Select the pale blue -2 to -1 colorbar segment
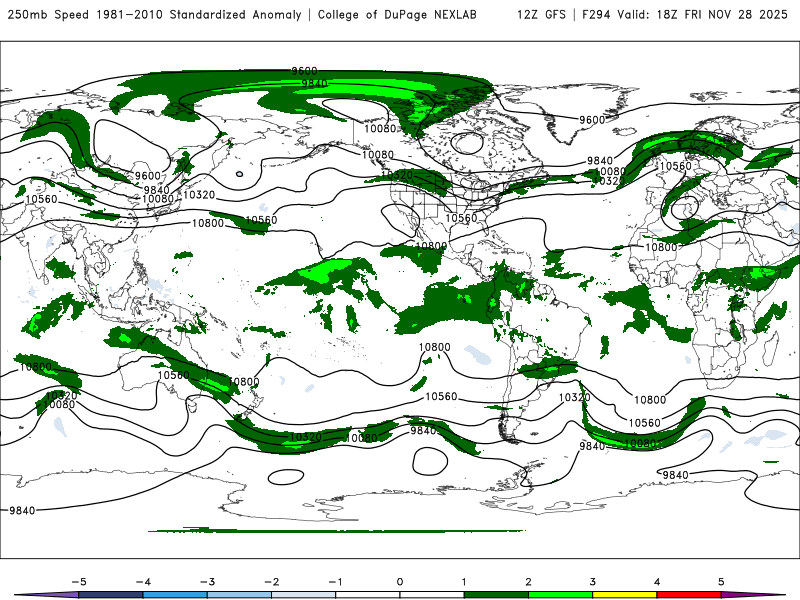This screenshot has width=800, height=600. coord(304,595)
